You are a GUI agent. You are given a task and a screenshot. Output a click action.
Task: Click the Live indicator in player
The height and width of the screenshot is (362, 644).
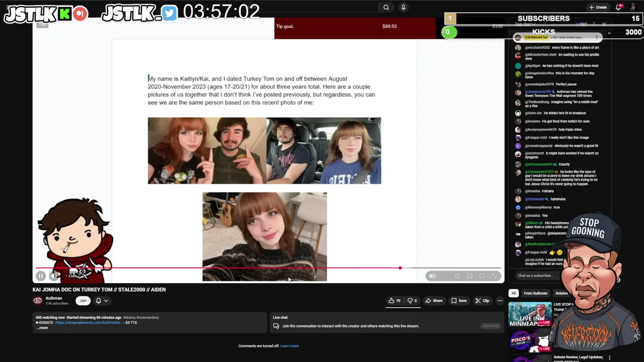(x=71, y=276)
